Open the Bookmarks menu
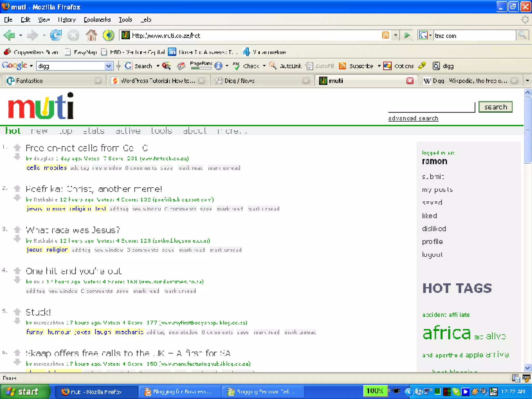The width and height of the screenshot is (532, 399). tap(97, 20)
